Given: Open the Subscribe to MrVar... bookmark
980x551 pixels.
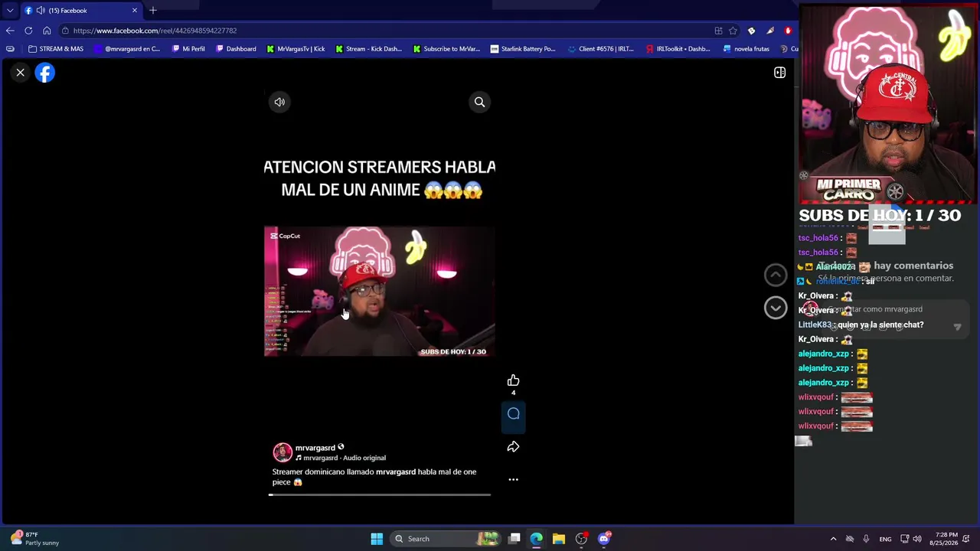Looking at the screenshot, I should [x=446, y=49].
